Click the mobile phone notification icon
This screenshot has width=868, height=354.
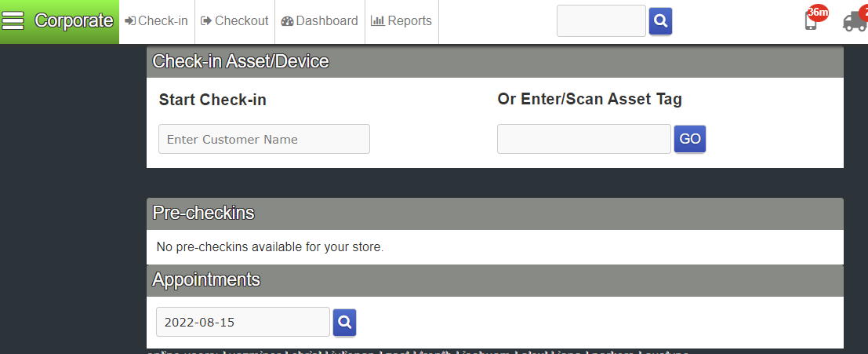811,22
